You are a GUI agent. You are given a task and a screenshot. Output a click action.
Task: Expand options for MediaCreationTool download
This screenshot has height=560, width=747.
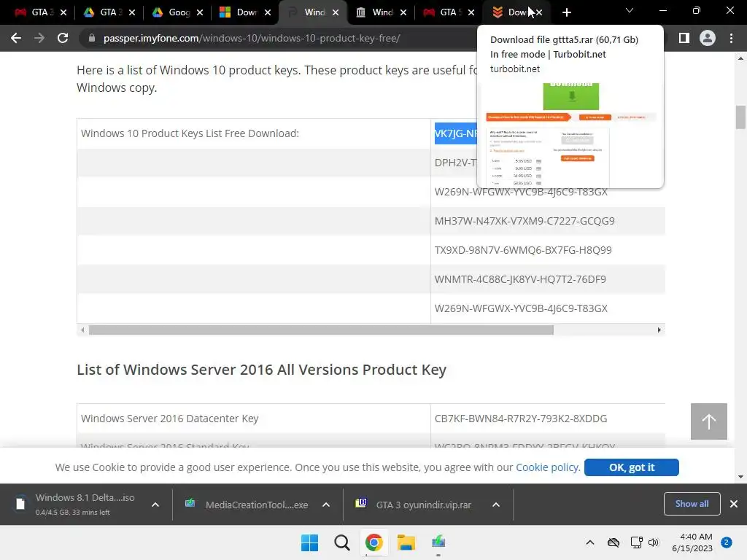point(326,505)
